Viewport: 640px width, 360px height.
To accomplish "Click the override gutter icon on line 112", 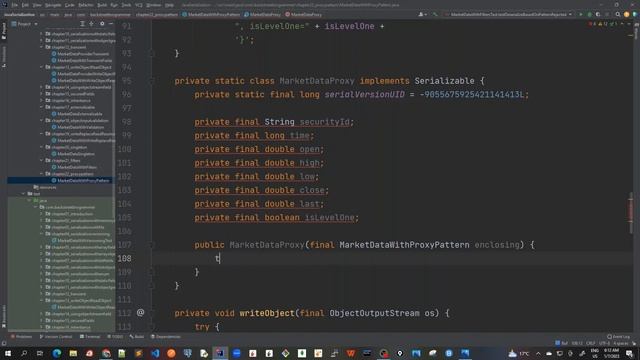I will (140, 313).
